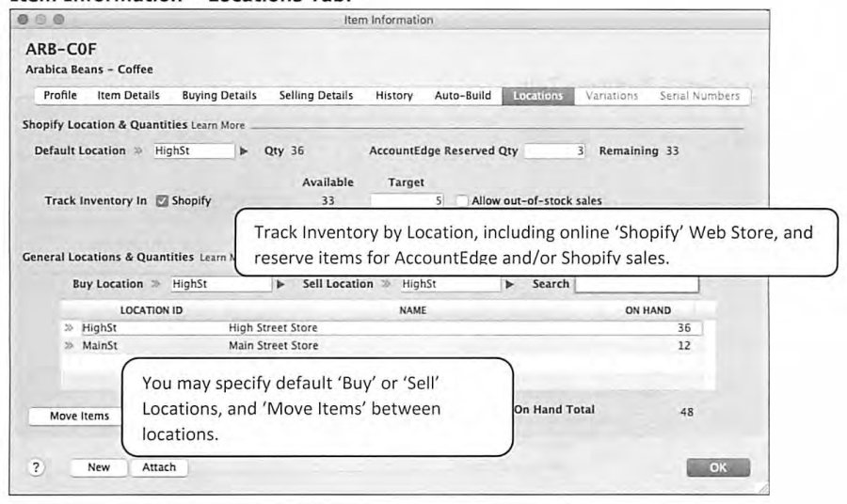Click the Attach button
Image resolution: width=847 pixels, height=504 pixels.
tap(159, 467)
